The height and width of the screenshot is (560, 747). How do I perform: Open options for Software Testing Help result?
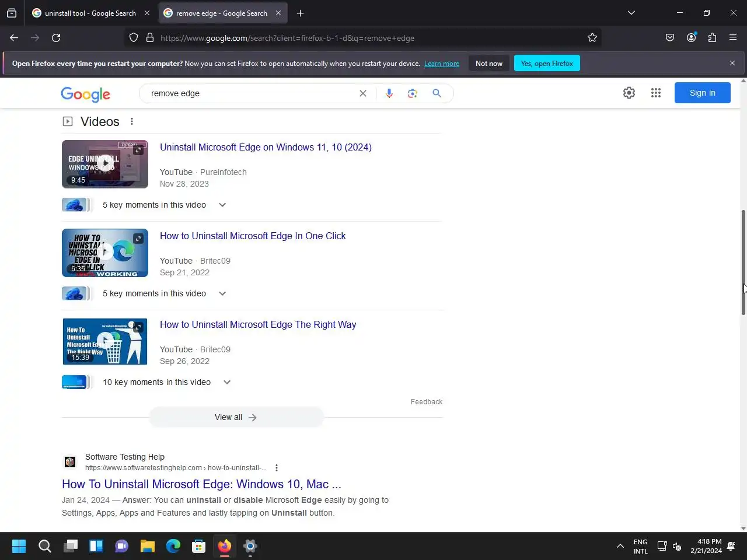point(277,468)
